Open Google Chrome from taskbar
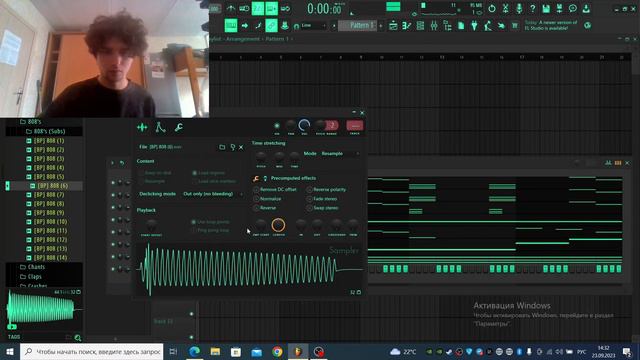 277,351
